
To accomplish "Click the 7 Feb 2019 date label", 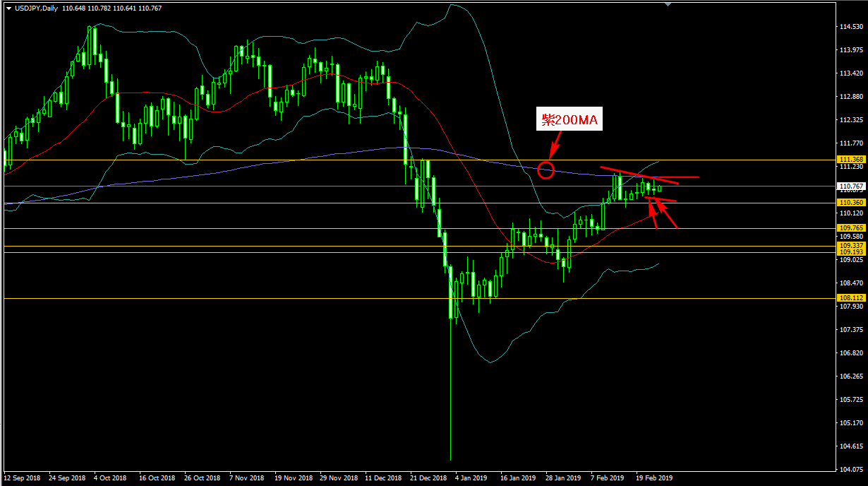I will pyautogui.click(x=609, y=478).
